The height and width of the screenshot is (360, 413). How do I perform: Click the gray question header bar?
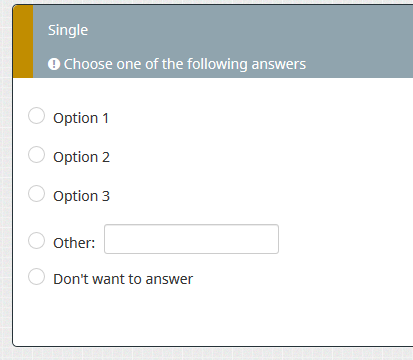[223, 42]
